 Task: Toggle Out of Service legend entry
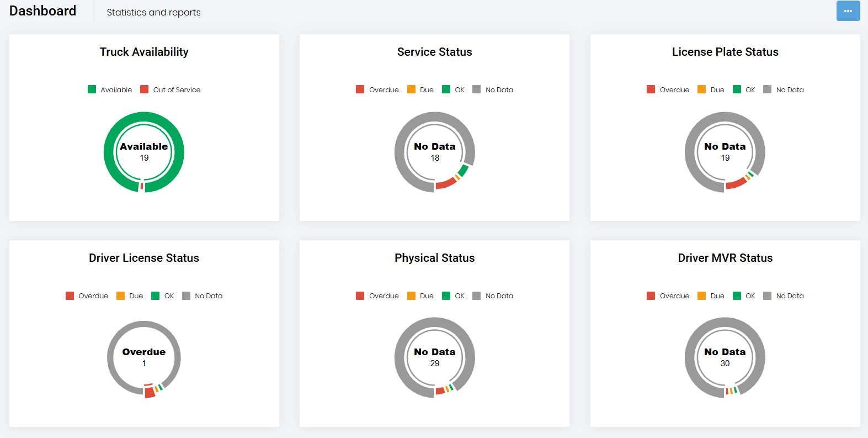pos(171,89)
